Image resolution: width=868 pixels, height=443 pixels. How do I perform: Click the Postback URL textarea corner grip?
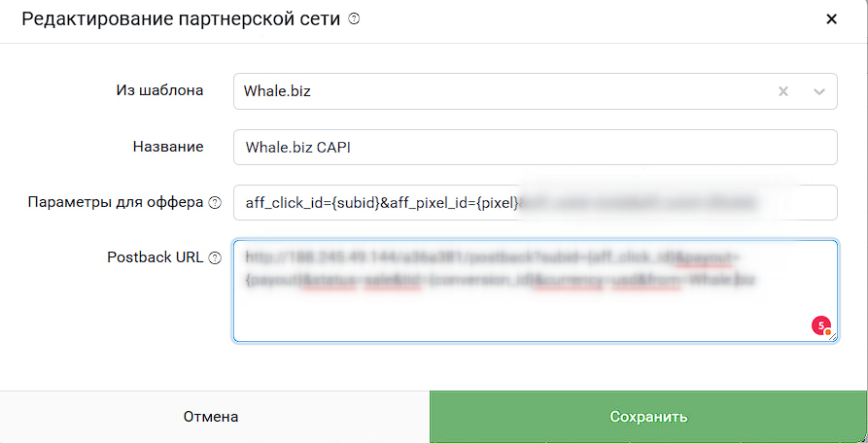[x=832, y=336]
